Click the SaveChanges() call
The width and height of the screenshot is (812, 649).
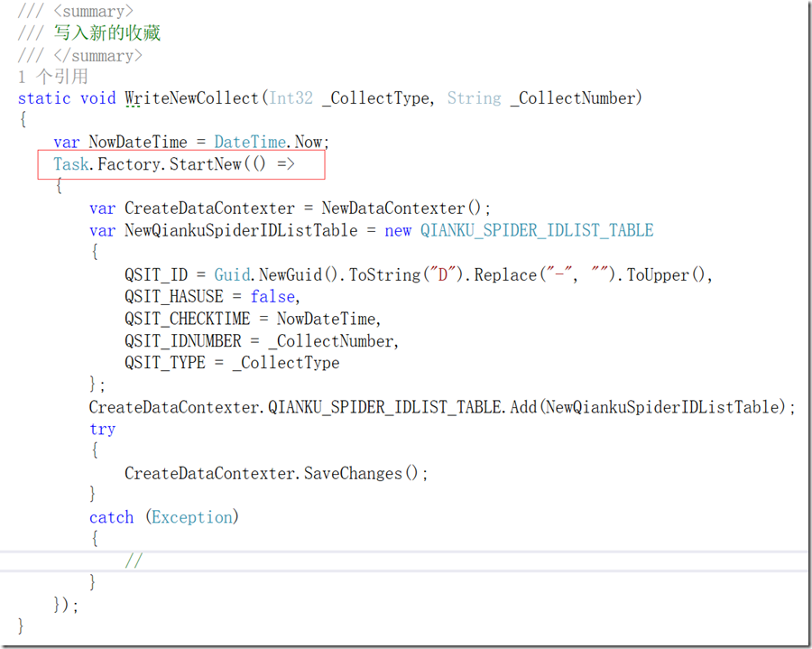coord(360,473)
